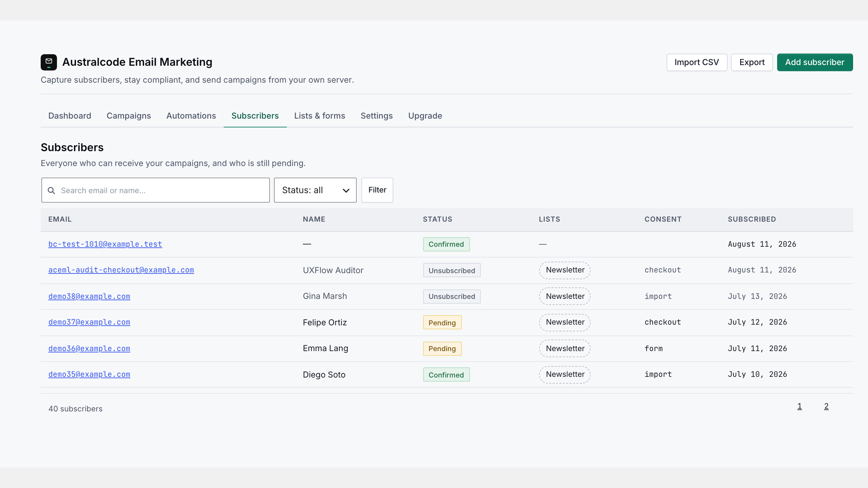Click the Export button
This screenshot has width=868, height=488.
coord(752,62)
